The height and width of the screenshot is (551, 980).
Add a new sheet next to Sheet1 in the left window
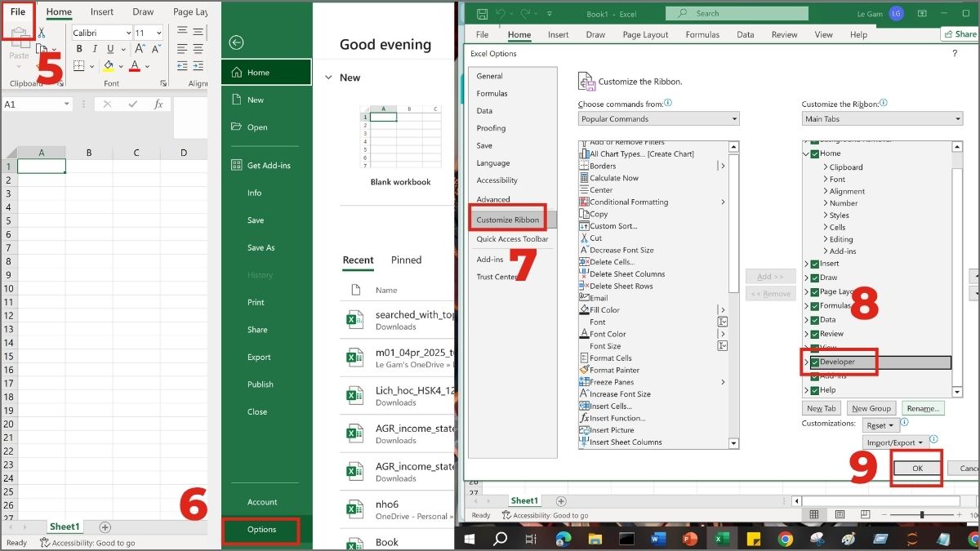coord(105,527)
